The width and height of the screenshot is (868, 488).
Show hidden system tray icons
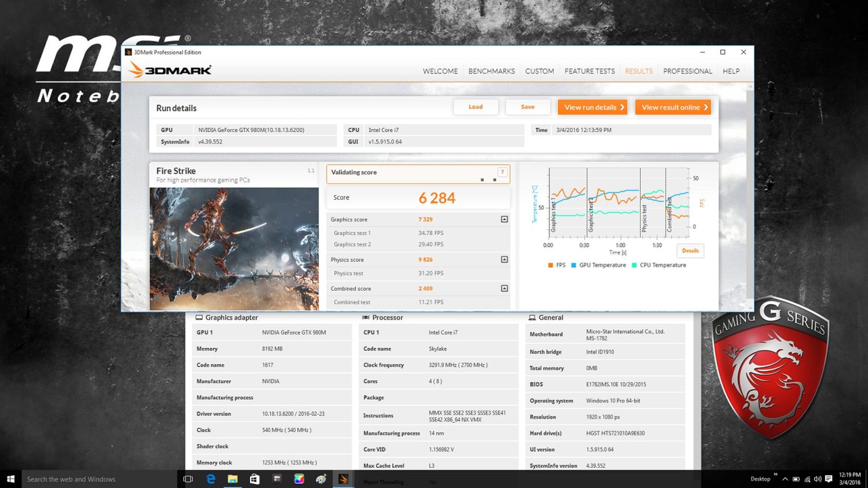(x=785, y=479)
